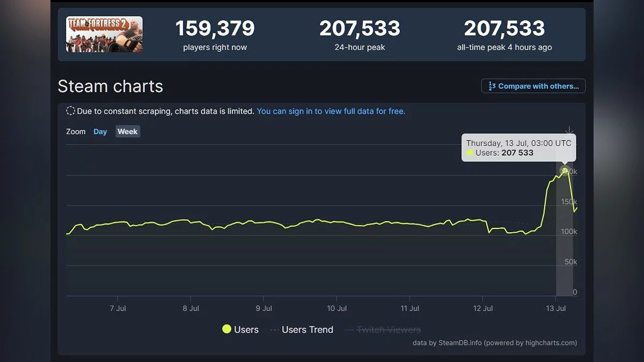644x362 pixels.
Task: Click the yellow Users legend dot
Action: pyautogui.click(x=226, y=329)
